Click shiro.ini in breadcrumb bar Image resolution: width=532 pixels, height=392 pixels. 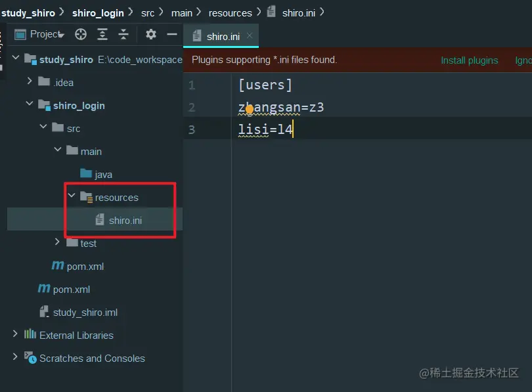click(x=299, y=13)
